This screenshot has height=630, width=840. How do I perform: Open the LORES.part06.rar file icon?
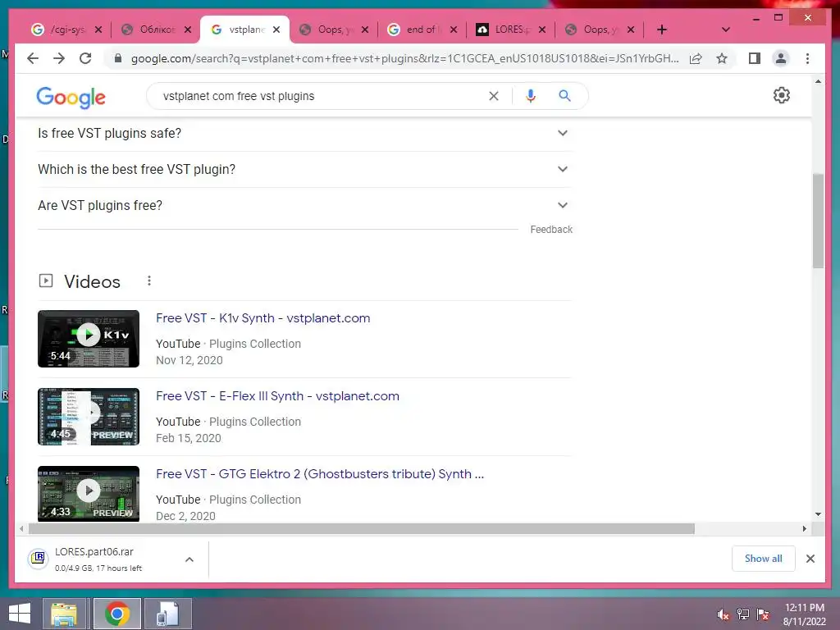click(x=38, y=559)
